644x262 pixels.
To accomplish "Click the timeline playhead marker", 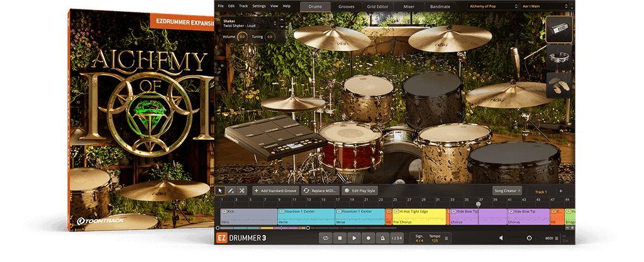I will click(479, 204).
